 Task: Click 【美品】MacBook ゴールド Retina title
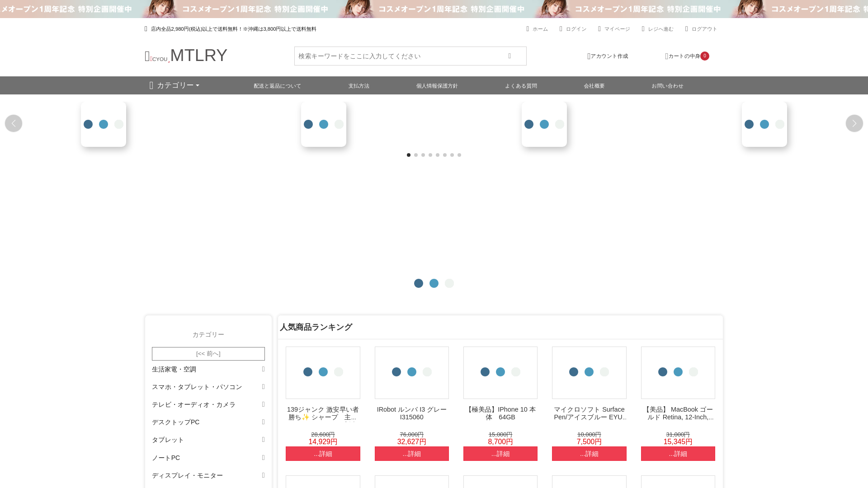pos(678,413)
